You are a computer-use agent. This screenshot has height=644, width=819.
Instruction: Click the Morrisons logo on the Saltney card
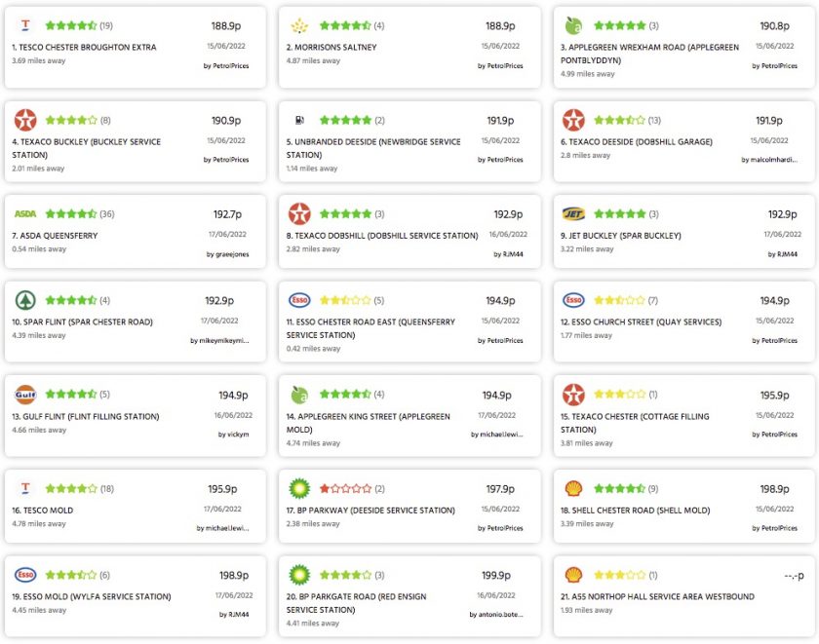[299, 25]
